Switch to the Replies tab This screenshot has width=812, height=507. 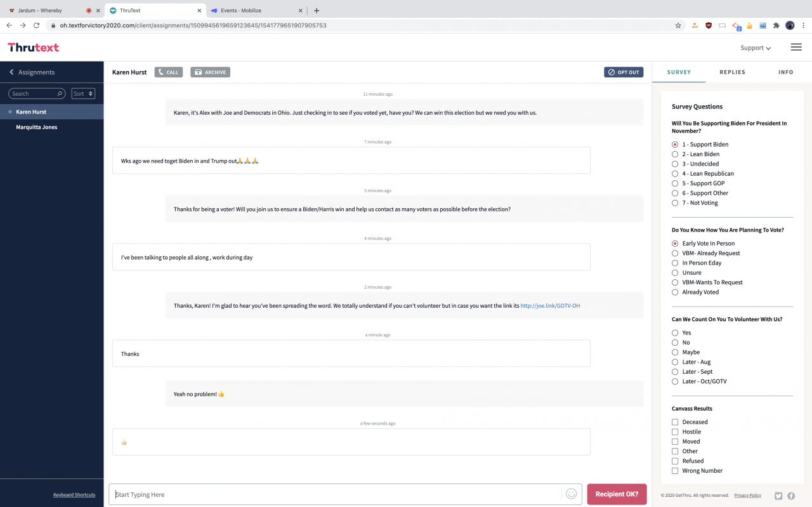732,72
